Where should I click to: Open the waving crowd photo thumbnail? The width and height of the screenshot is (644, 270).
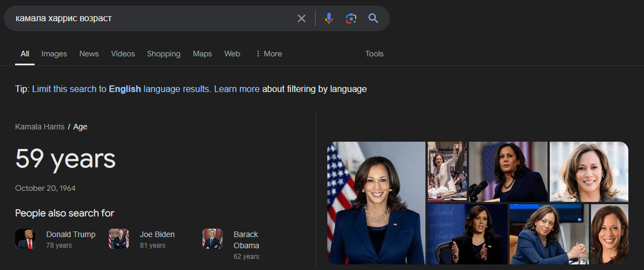[447, 172]
